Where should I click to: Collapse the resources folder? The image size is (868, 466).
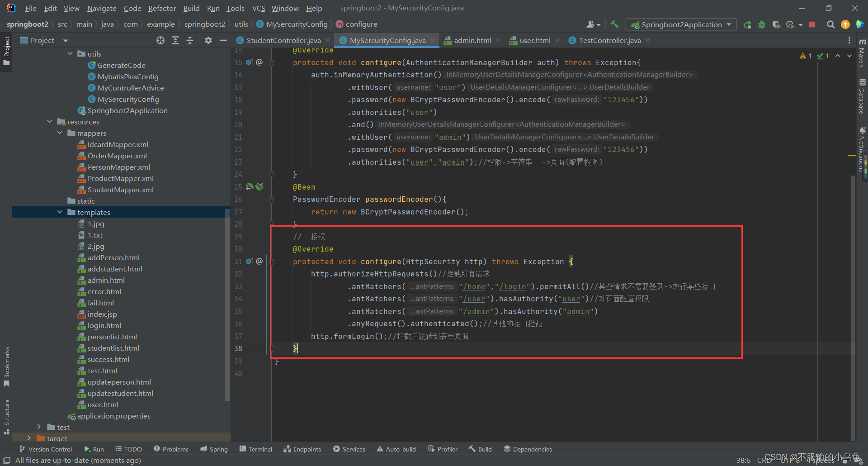click(50, 122)
